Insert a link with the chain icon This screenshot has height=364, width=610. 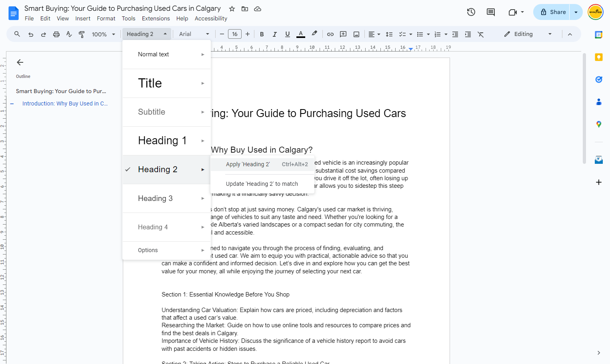click(x=330, y=34)
